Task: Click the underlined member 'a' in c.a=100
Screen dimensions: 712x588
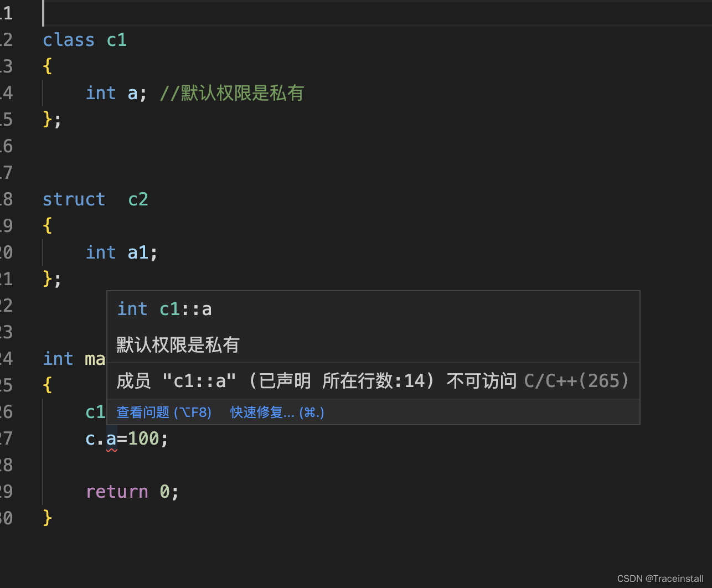Action: pos(111,439)
